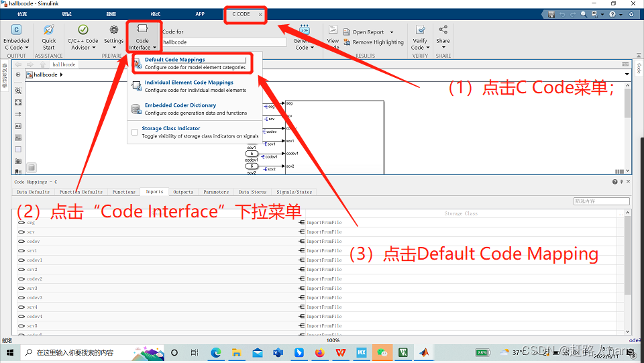644x363 pixels.
Task: Select Individual Element Code Mappings
Action: click(x=195, y=87)
